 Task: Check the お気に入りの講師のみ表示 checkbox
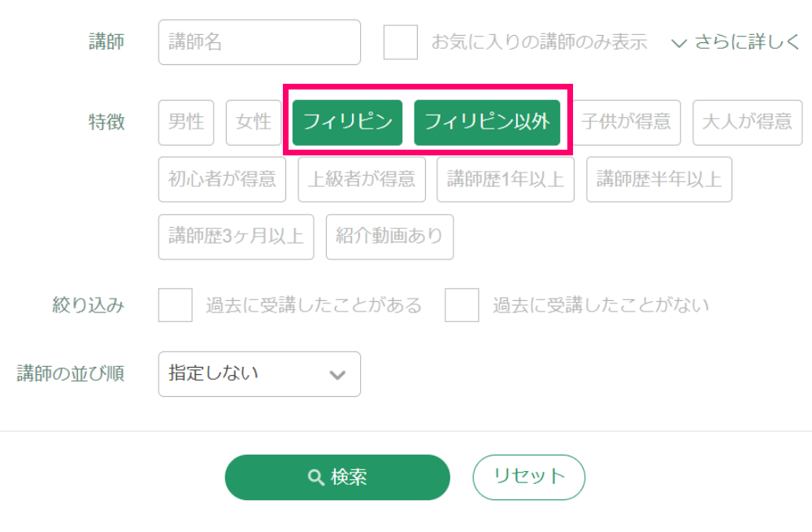(401, 42)
